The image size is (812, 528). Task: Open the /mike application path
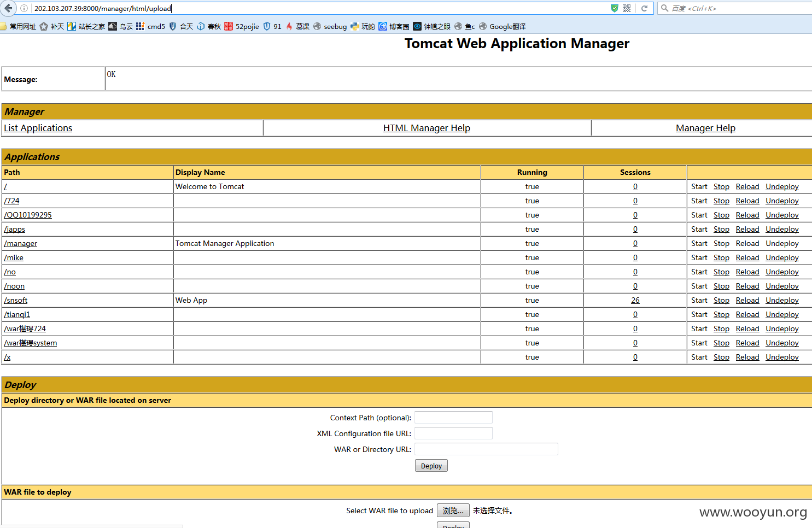[x=14, y=257]
